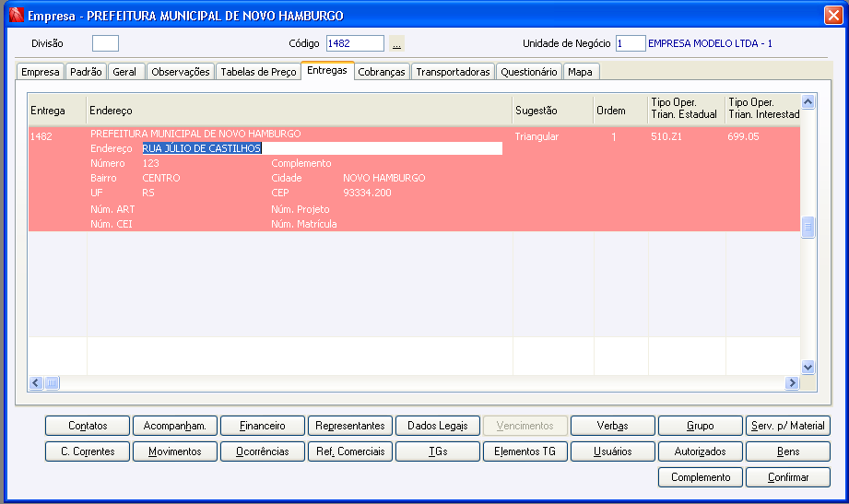The height and width of the screenshot is (504, 849).
Task: Open the Grupo button
Action: 700,426
